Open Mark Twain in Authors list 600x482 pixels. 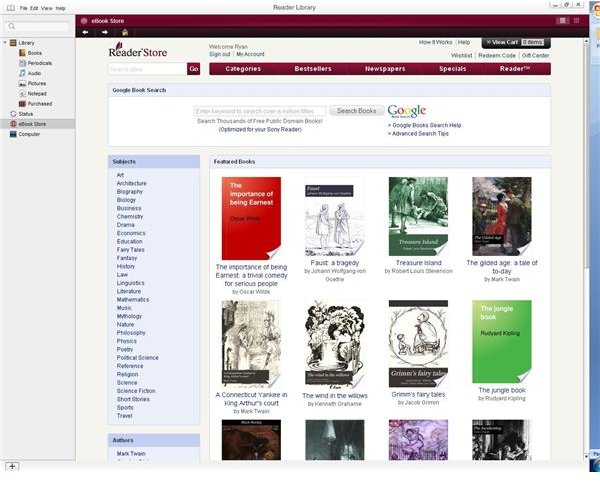[x=131, y=453]
